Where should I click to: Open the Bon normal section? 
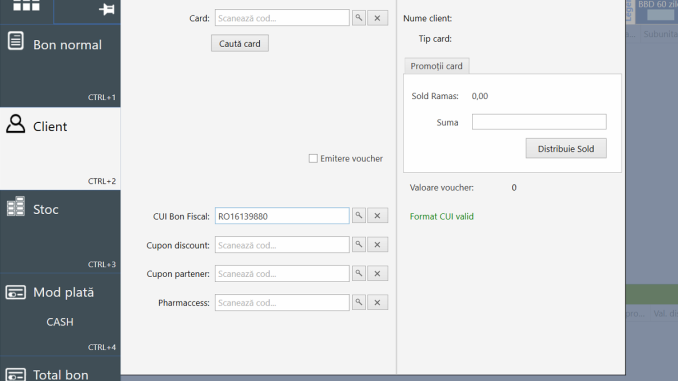[60, 66]
